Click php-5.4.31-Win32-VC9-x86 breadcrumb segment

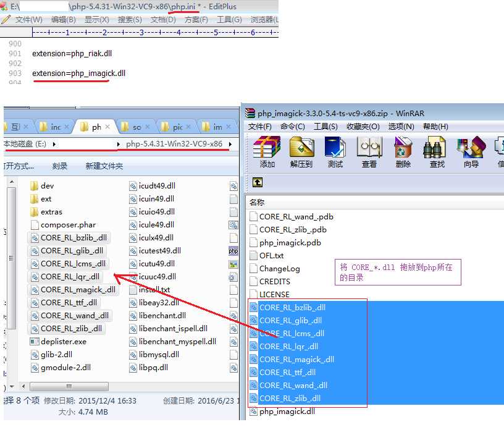click(x=174, y=144)
